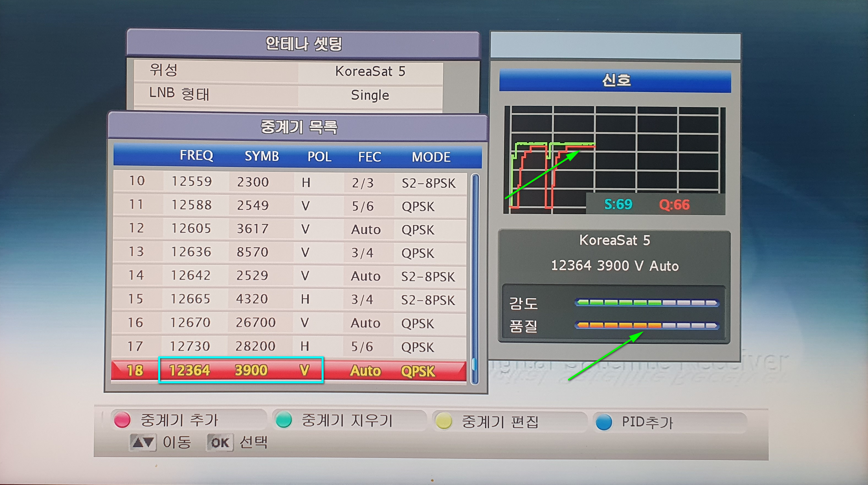This screenshot has width=868, height=485.
Task: Click the blue circle PID add icon
Action: (x=603, y=422)
